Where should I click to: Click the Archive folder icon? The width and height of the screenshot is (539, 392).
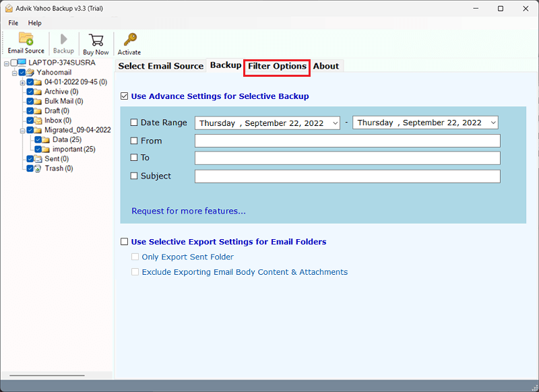[38, 92]
